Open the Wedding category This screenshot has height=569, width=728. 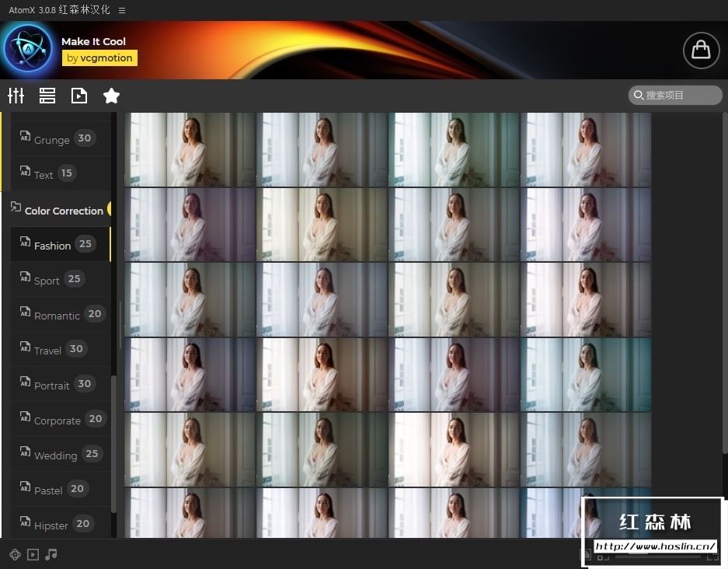click(x=61, y=454)
